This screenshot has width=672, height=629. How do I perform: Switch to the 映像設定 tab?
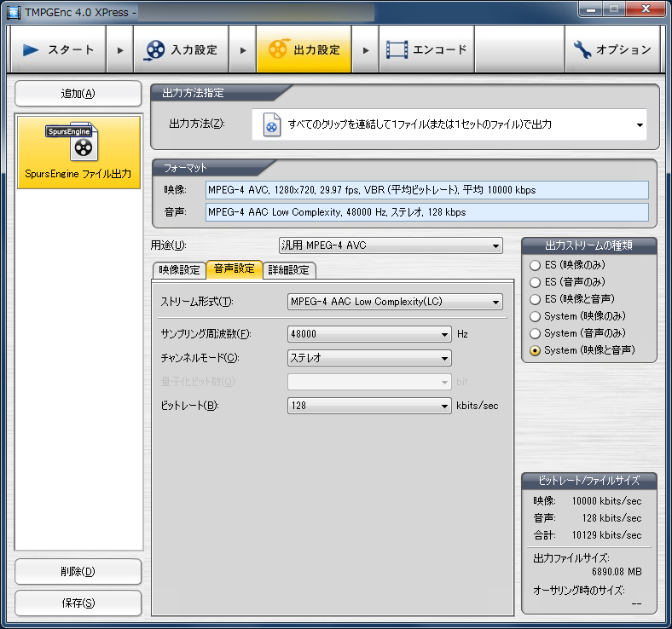coord(180,270)
